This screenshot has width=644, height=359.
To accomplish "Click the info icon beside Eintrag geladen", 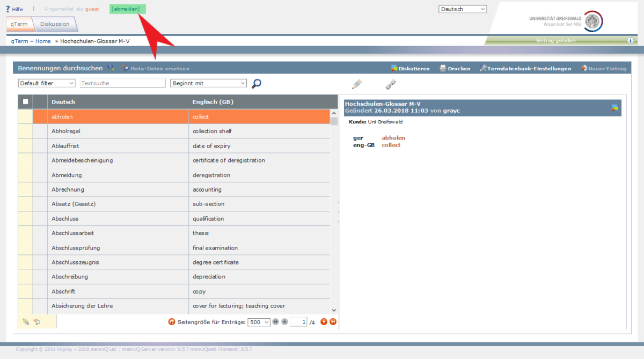I will pos(631,41).
